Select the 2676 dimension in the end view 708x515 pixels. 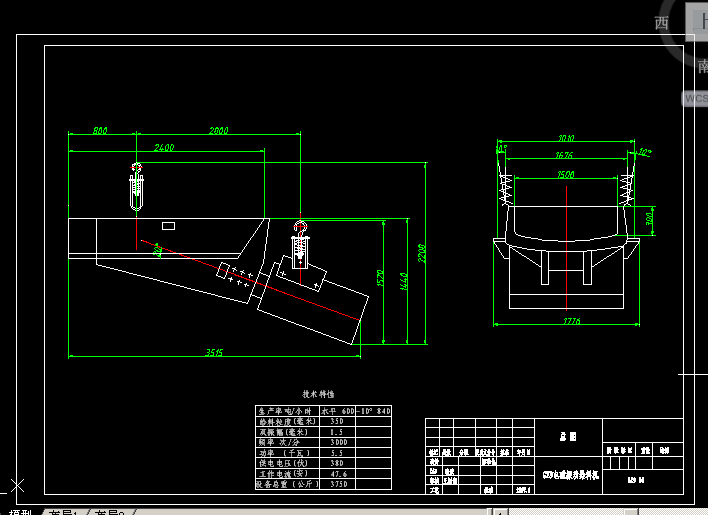coord(564,155)
